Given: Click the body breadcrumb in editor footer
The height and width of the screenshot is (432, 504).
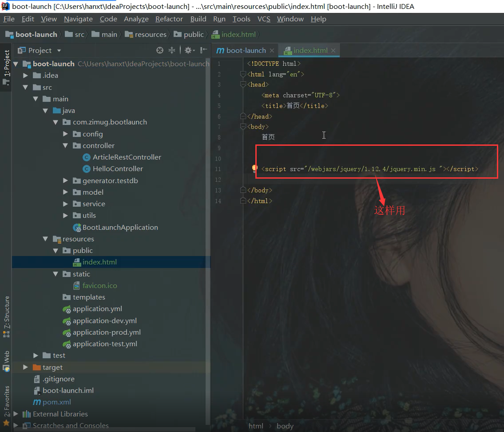Looking at the screenshot, I should pos(285,426).
